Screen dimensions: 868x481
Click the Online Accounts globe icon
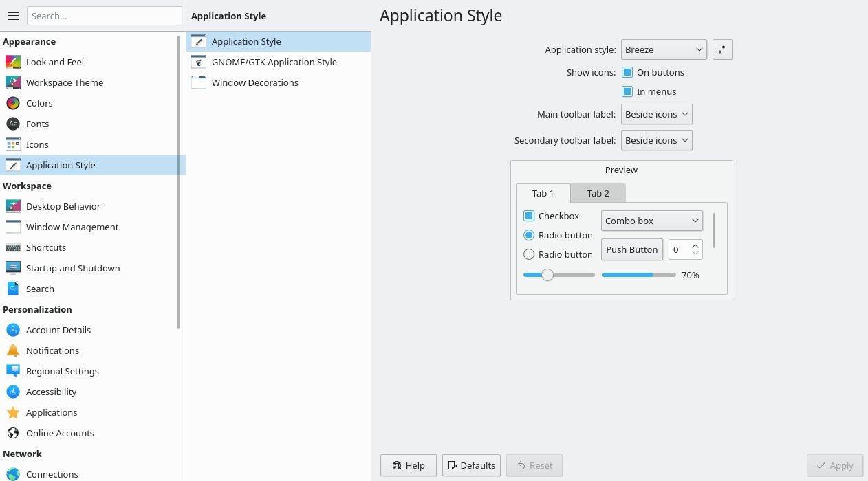point(13,433)
